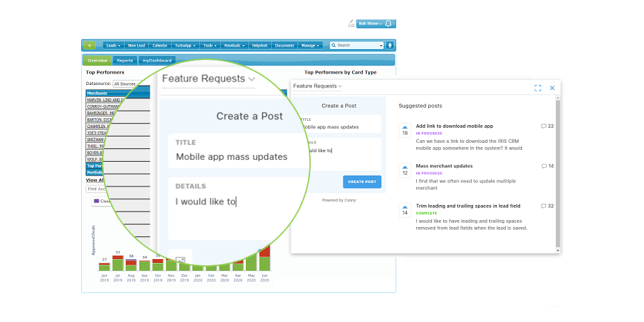The width and height of the screenshot is (644, 322).
Task: Open the BARTON merchant link
Action: click(x=100, y=119)
